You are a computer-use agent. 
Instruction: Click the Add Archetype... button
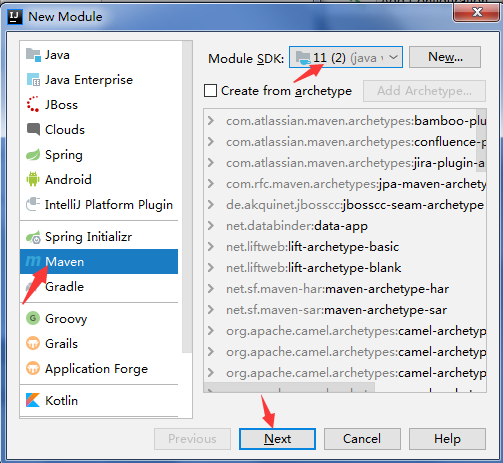(424, 91)
